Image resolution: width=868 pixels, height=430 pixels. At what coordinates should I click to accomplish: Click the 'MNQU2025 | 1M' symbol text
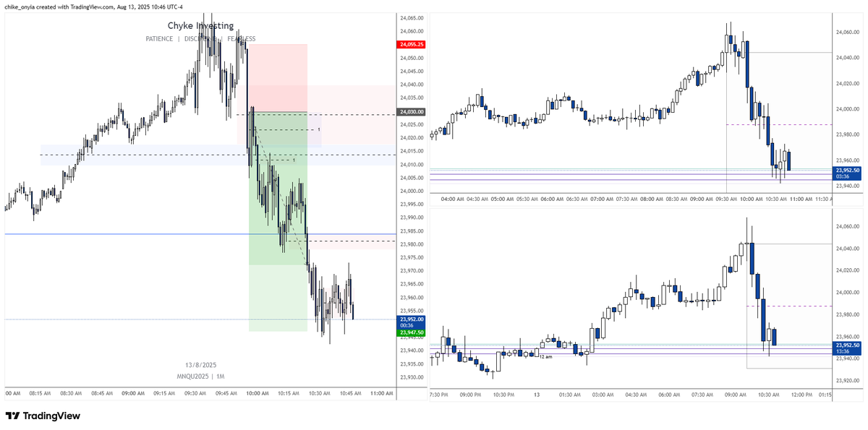[199, 377]
